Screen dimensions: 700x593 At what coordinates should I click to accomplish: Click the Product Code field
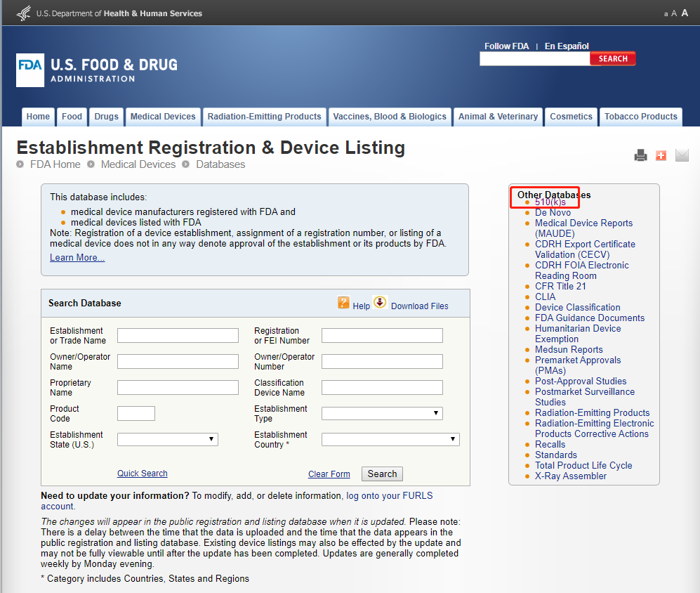coord(136,413)
